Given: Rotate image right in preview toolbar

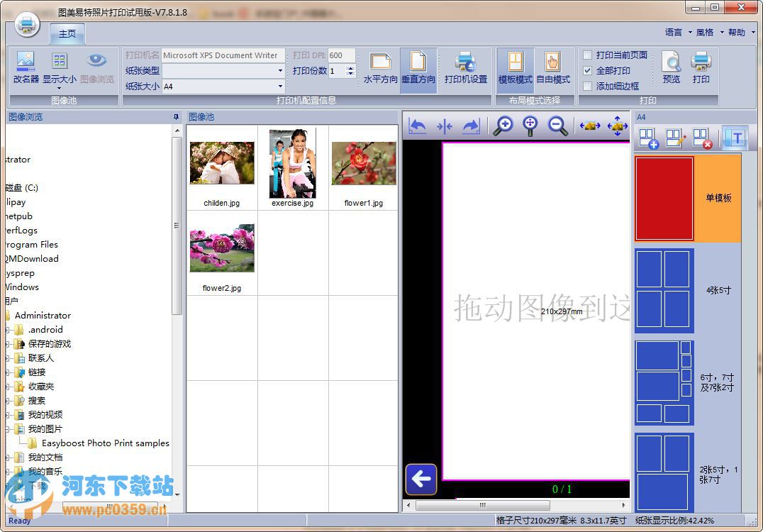Looking at the screenshot, I should click(x=471, y=126).
